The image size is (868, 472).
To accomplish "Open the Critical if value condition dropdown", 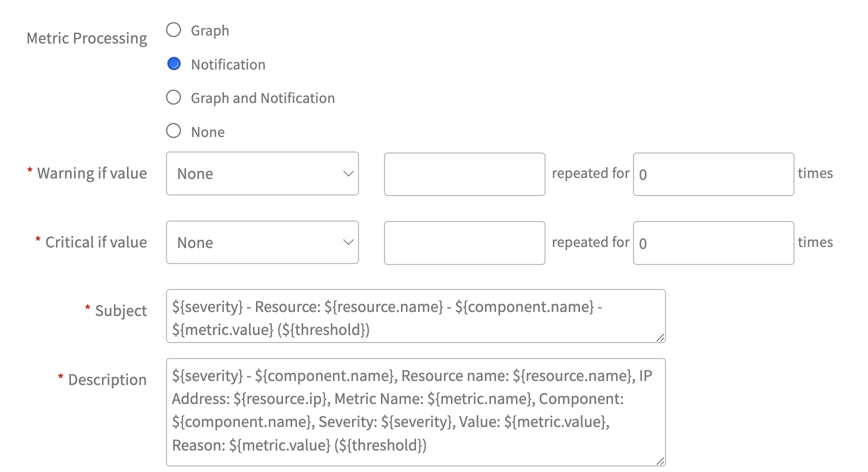I will click(262, 242).
